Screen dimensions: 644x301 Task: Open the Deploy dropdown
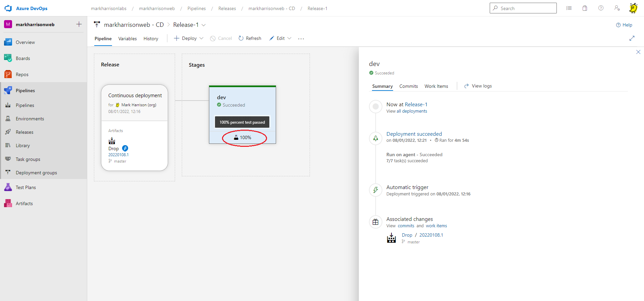(x=189, y=38)
